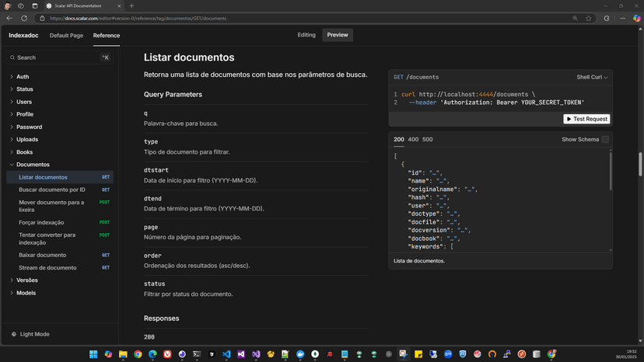The image size is (644, 362).
Task: Expand the Users section
Action: click(24, 102)
